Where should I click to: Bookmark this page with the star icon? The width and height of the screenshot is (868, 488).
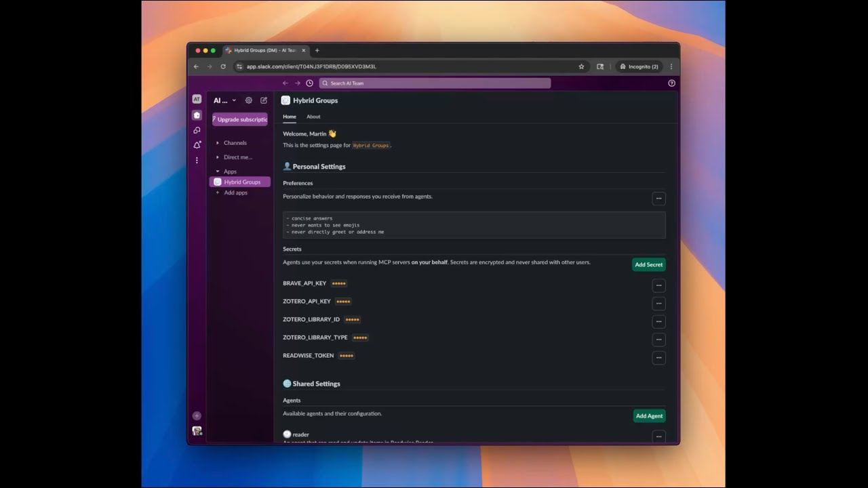click(x=581, y=66)
